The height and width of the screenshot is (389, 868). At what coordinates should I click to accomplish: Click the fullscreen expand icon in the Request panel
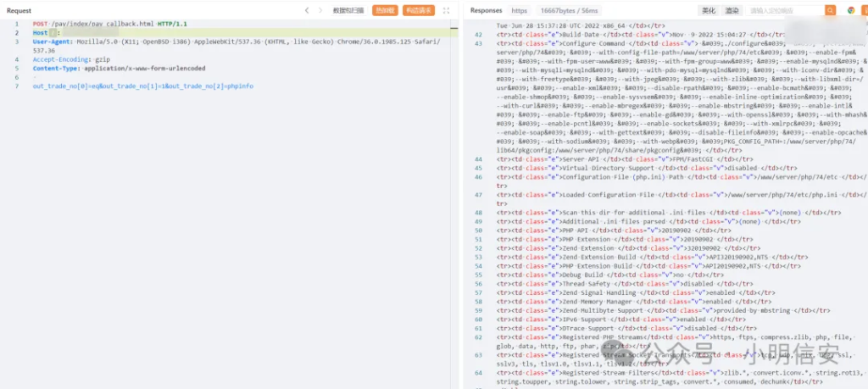click(x=446, y=10)
